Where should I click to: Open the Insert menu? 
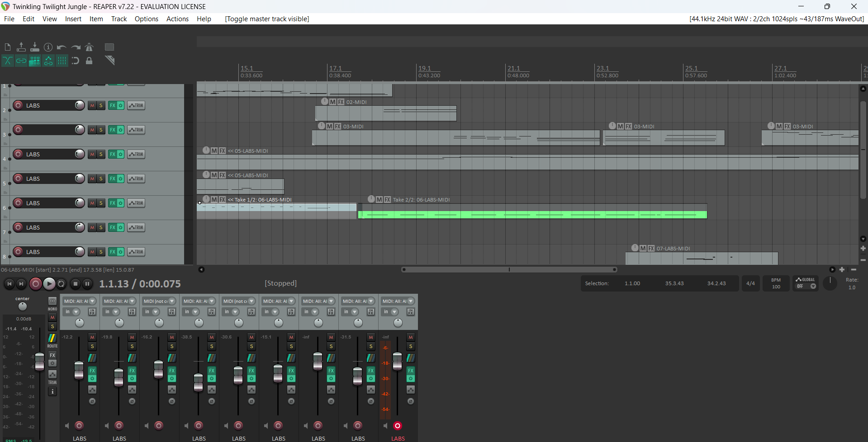[x=73, y=19]
